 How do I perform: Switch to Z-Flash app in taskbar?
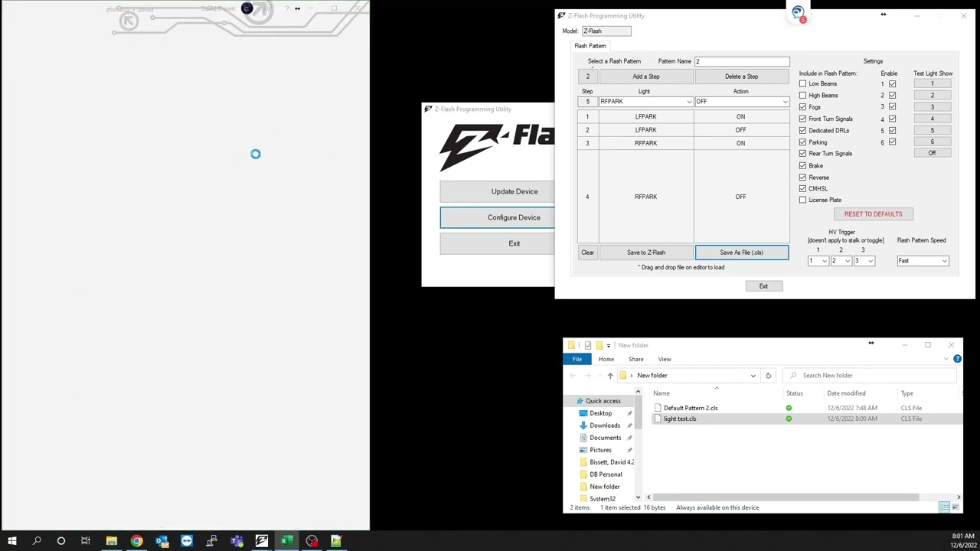[262, 541]
